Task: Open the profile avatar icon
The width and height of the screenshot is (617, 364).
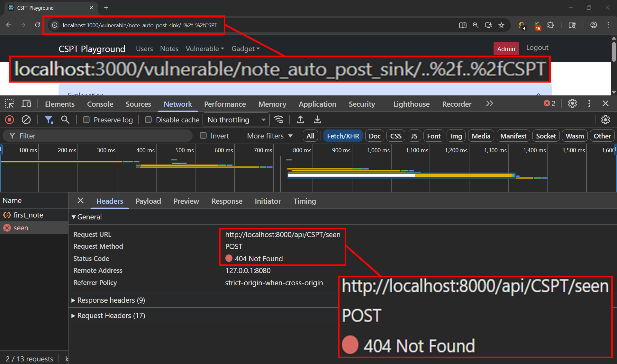Action: tap(594, 25)
